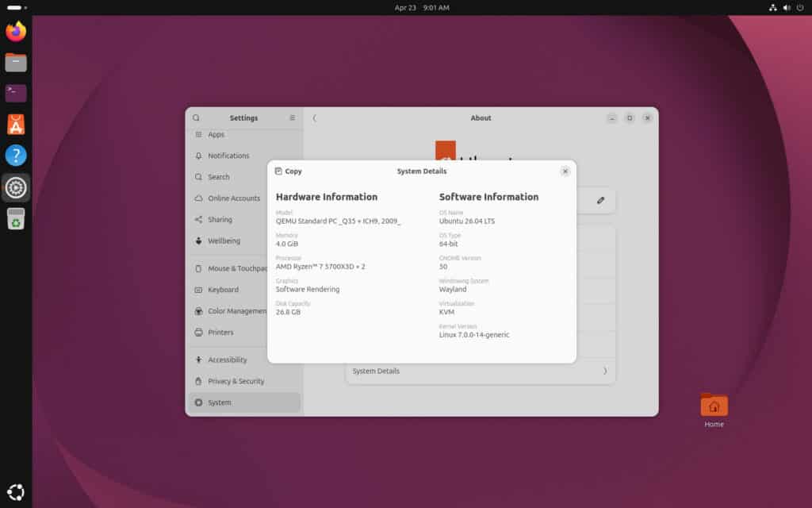
Task: Open search in the Settings window
Action: pyautogui.click(x=196, y=117)
